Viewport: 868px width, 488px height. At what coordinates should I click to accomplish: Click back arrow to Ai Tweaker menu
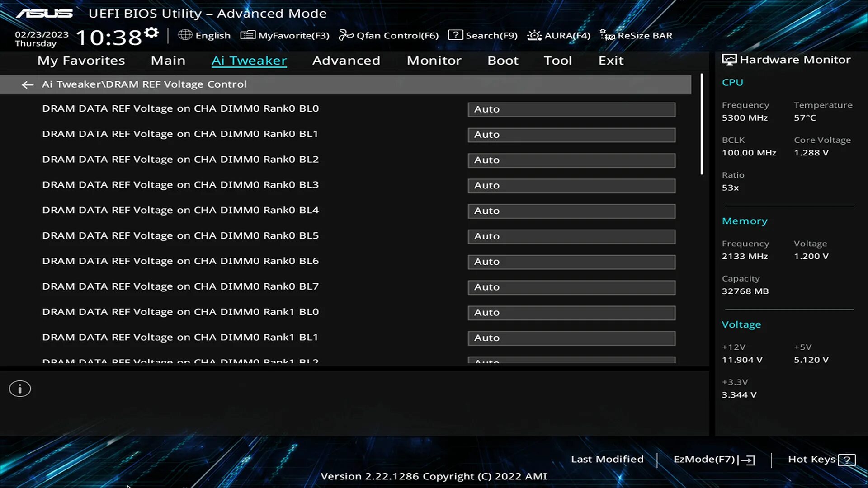28,84
